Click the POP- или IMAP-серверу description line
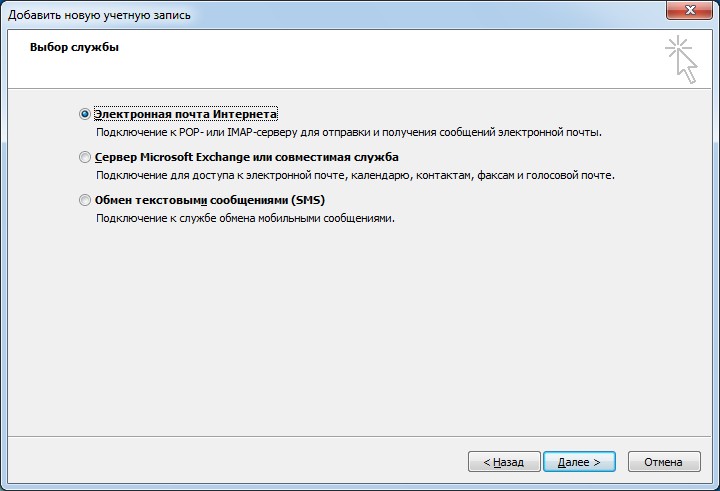720x491 pixels. coord(349,132)
